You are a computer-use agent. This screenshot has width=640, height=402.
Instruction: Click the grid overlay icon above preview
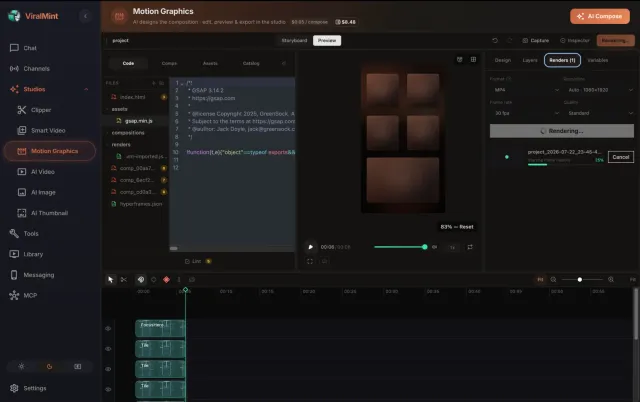(x=473, y=60)
